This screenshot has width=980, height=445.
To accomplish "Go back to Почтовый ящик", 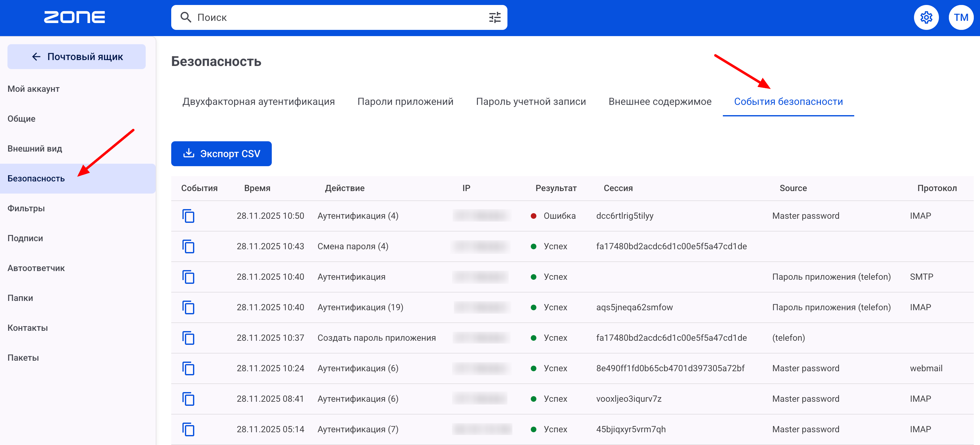I will (77, 57).
